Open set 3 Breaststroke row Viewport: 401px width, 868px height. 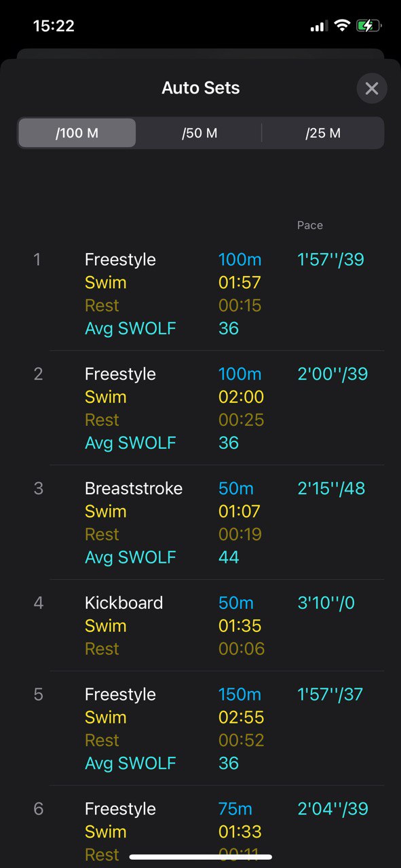click(x=201, y=522)
